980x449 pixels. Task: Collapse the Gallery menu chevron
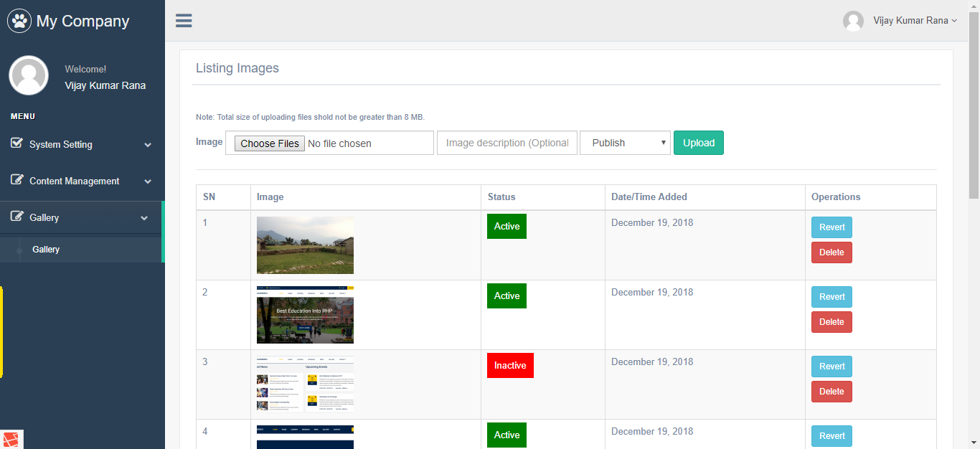(x=144, y=218)
